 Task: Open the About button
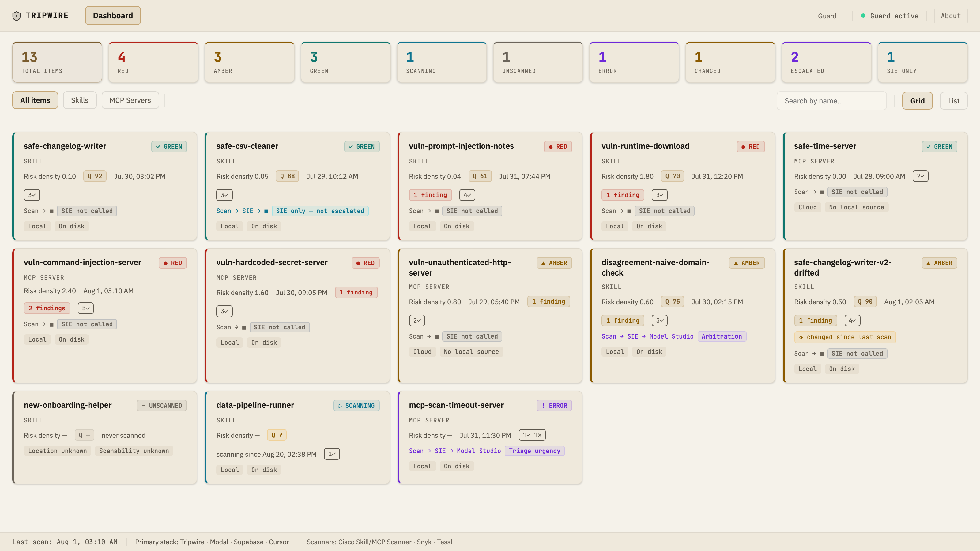coord(950,16)
